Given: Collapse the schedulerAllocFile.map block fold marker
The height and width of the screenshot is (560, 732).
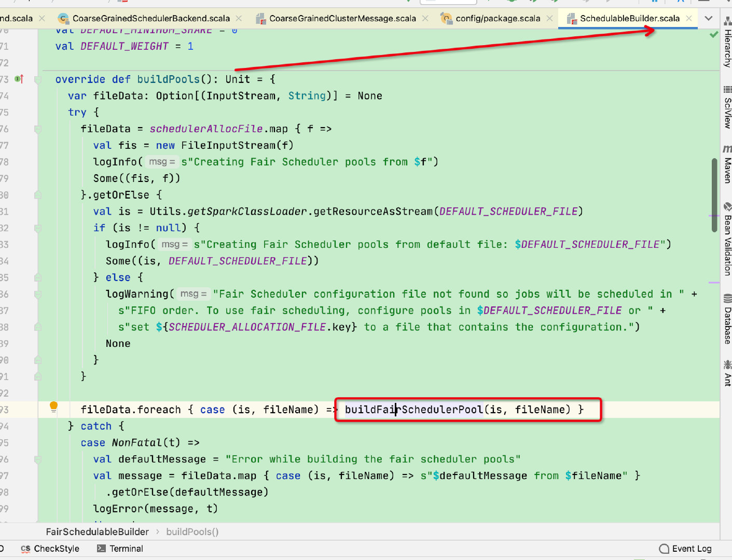Looking at the screenshot, I should [x=38, y=129].
